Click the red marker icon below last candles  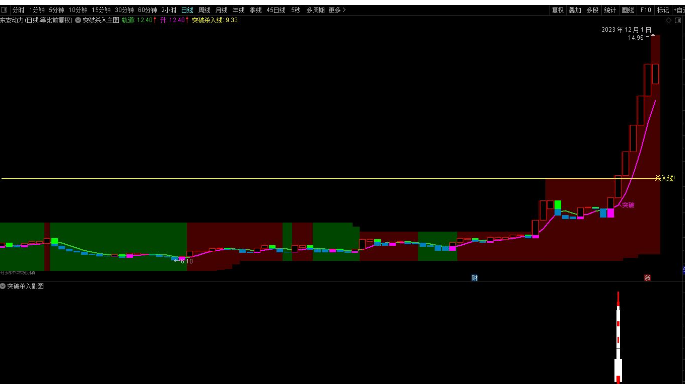pyautogui.click(x=647, y=278)
